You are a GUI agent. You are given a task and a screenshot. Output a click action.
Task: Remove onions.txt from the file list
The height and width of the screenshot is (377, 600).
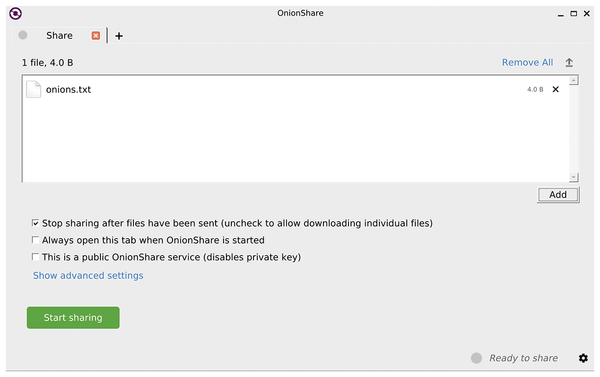point(556,89)
